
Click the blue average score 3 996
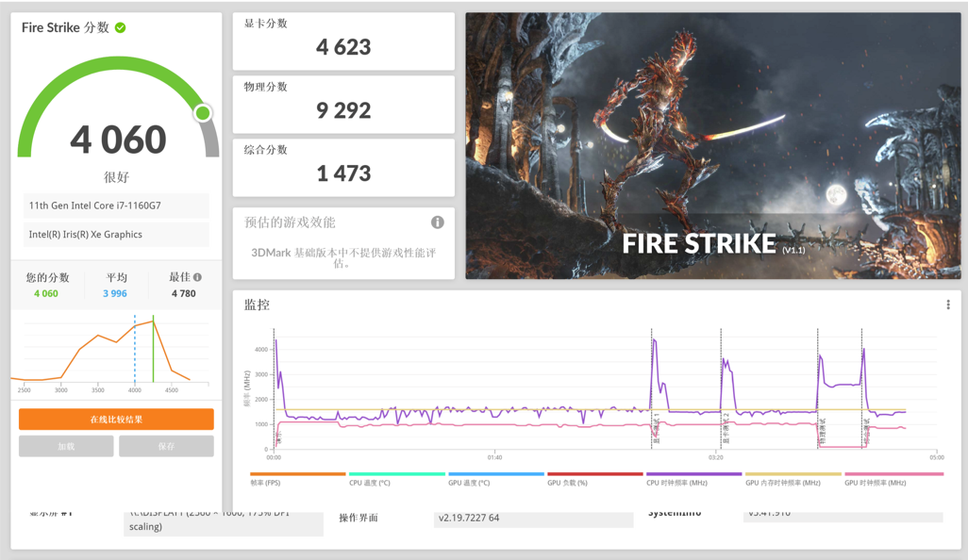(x=115, y=293)
